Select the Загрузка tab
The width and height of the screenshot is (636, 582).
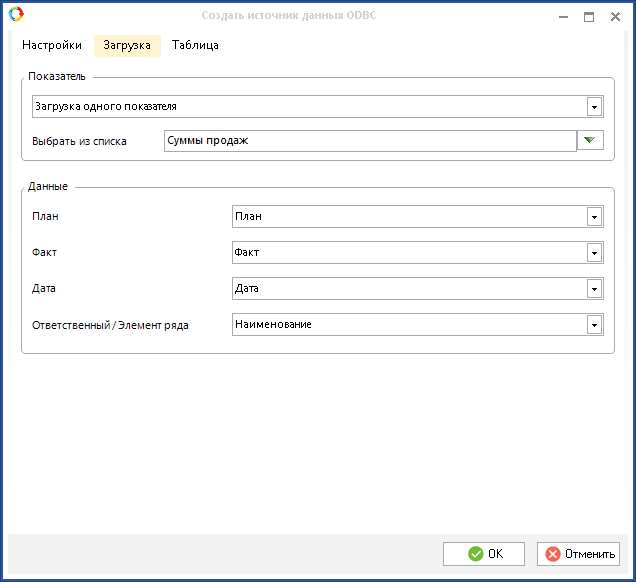tap(127, 46)
